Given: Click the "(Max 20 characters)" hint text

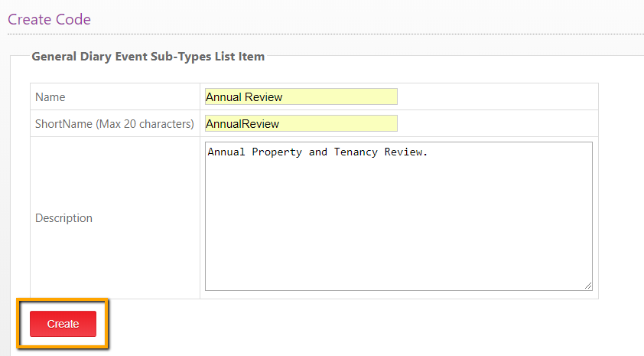Looking at the screenshot, I should 145,124.
